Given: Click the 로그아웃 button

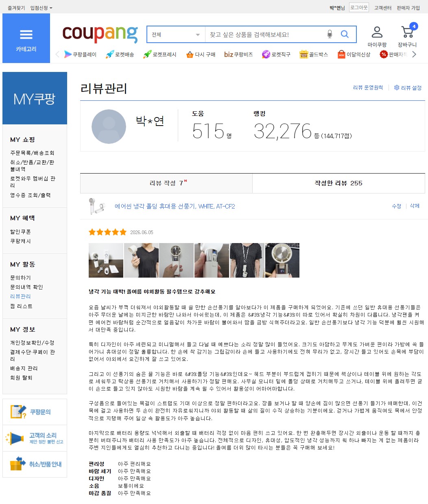Looking at the screenshot, I should click(359, 7).
